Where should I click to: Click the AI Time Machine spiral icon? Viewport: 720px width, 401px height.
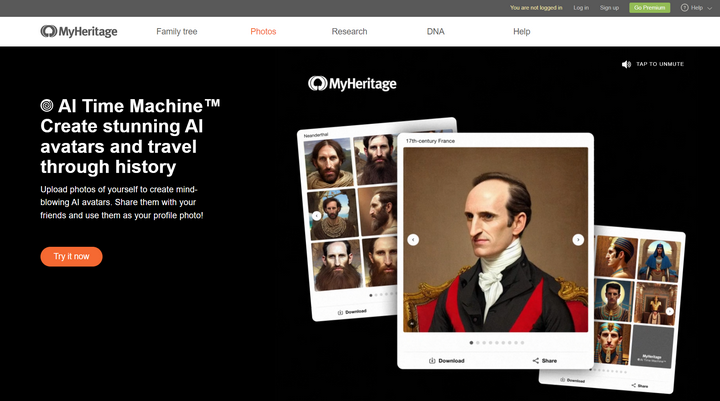coord(47,106)
